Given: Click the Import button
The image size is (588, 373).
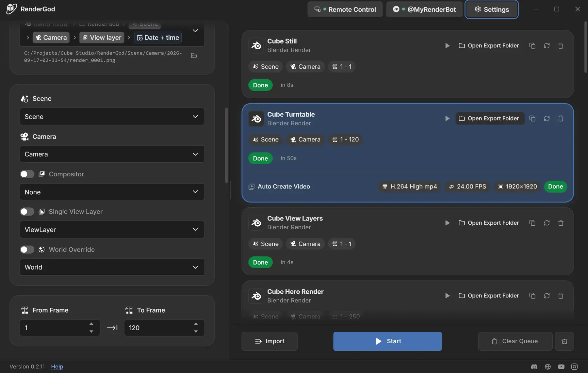Looking at the screenshot, I should pos(269,341).
